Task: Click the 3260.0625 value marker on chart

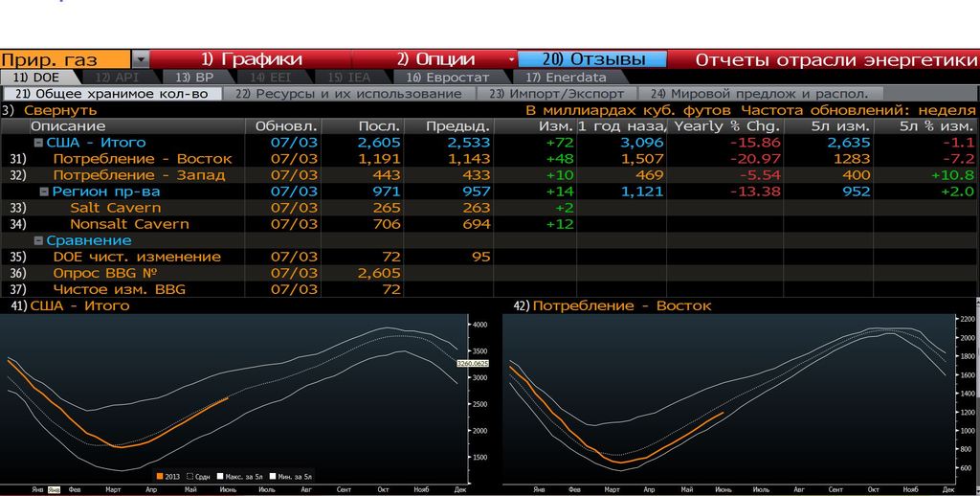Action: click(473, 364)
